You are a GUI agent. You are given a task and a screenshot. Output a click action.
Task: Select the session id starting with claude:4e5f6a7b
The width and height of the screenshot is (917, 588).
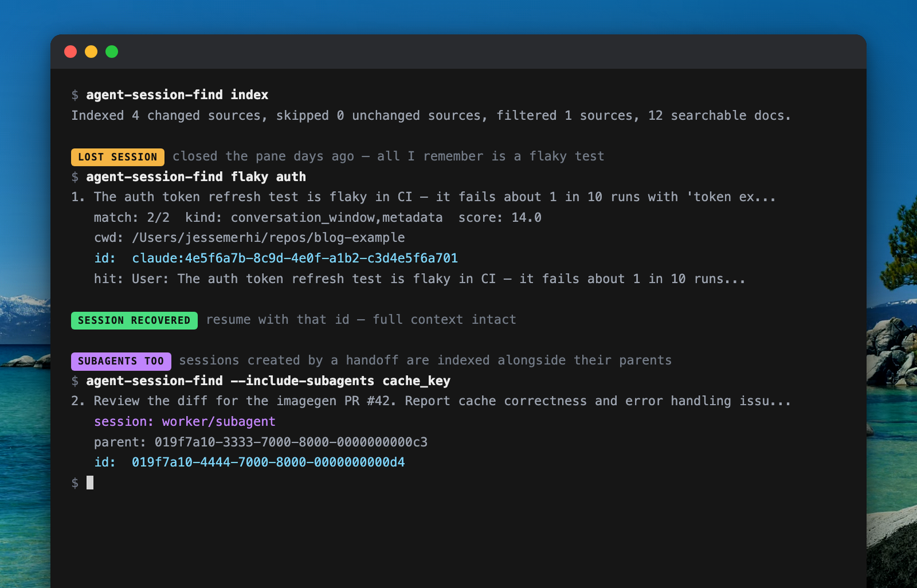coord(295,258)
